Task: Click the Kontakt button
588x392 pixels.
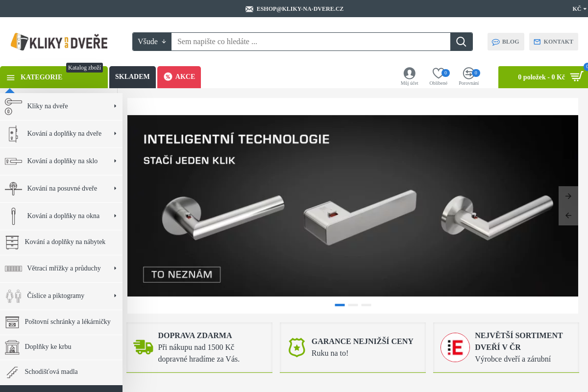Action: point(553,42)
